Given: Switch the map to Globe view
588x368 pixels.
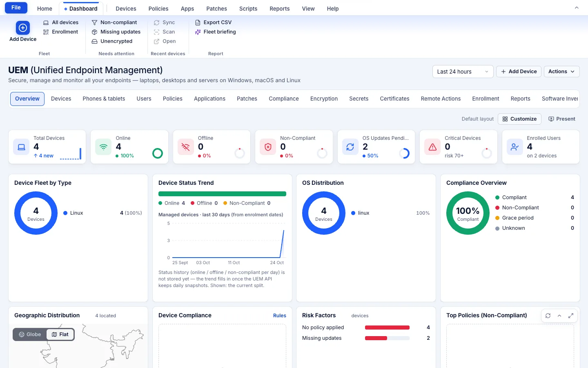Looking at the screenshot, I should [x=30, y=334].
